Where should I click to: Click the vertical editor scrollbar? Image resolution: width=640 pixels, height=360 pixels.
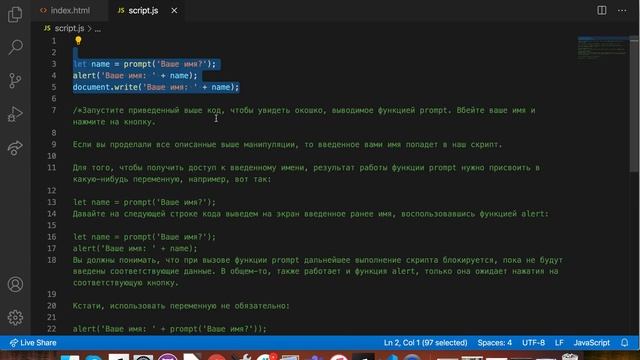point(634,104)
